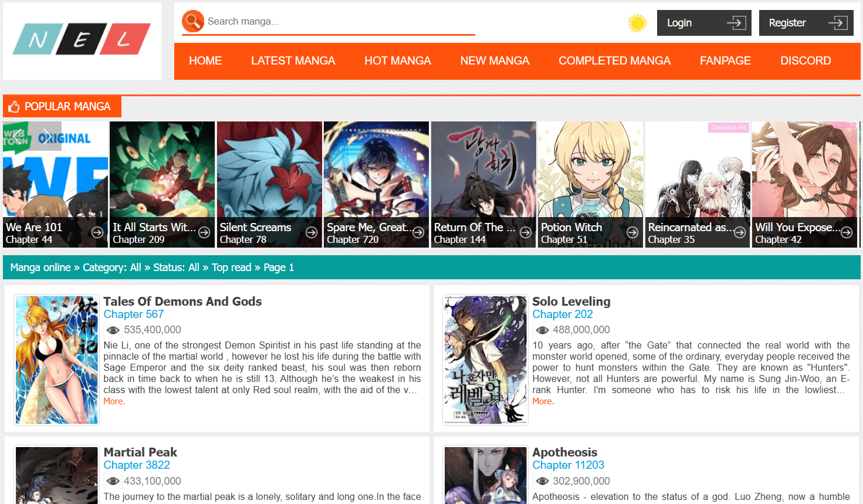Click the Will You Expose... title text
The width and height of the screenshot is (863, 504).
(x=797, y=228)
